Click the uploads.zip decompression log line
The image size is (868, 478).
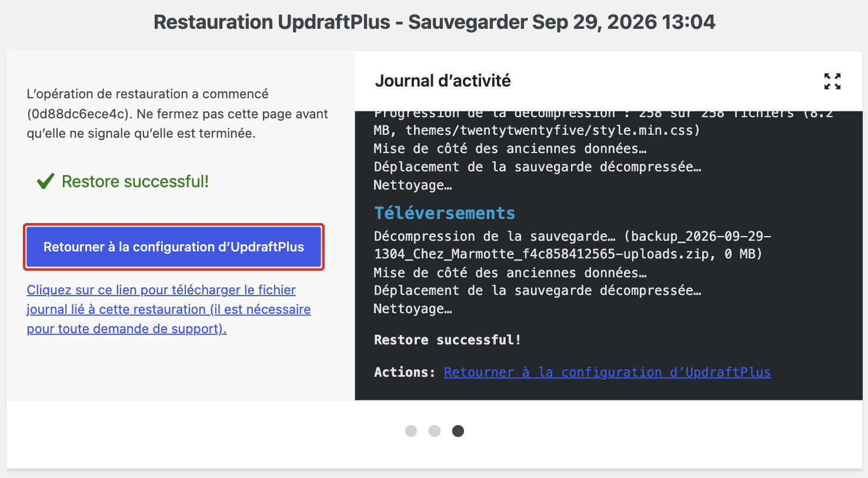(572, 245)
